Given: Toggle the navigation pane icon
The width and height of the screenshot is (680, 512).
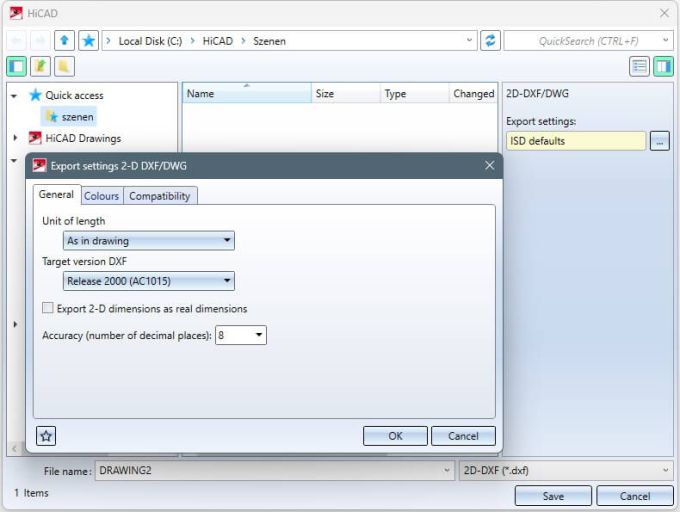Looking at the screenshot, I should 16,67.
